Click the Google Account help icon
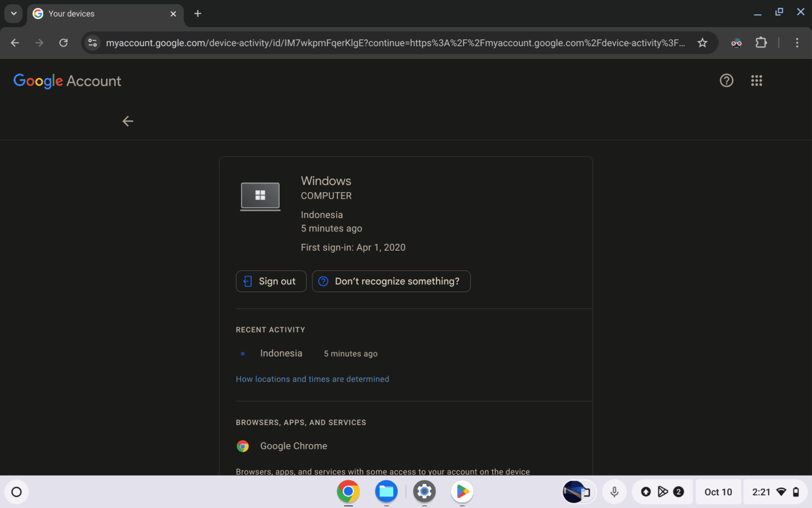Image resolution: width=812 pixels, height=508 pixels. click(x=726, y=80)
